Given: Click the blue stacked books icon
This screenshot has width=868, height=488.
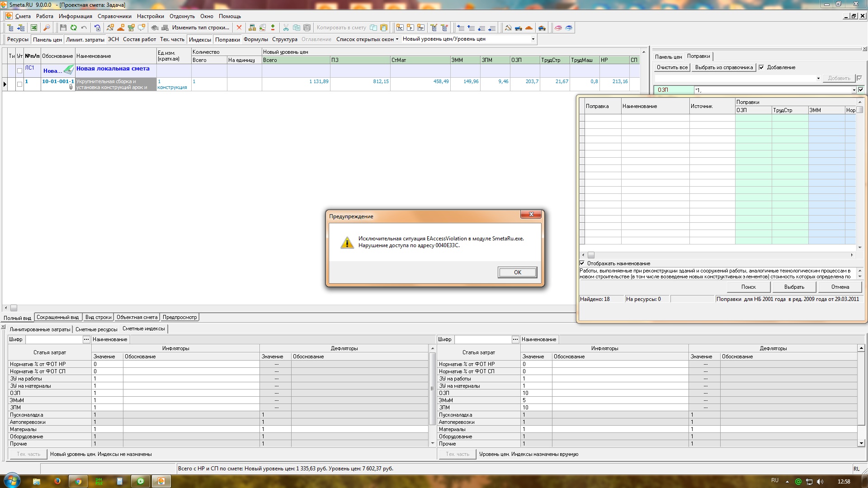Looking at the screenshot, I should pyautogui.click(x=569, y=28).
